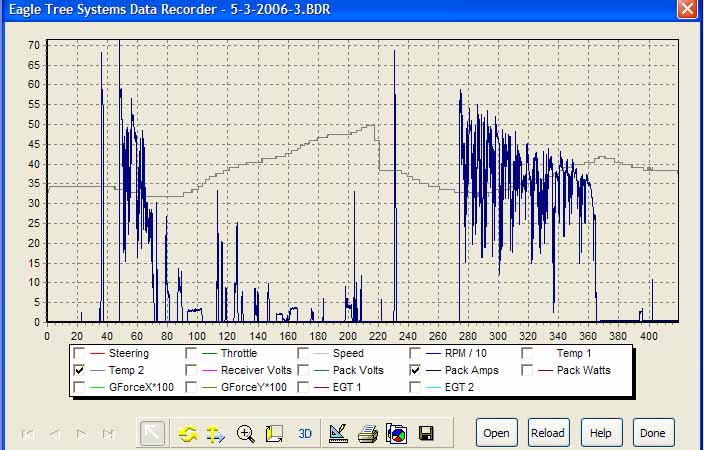The height and width of the screenshot is (450, 704).
Task: Close the Data Recorder window
Action: [x=686, y=9]
